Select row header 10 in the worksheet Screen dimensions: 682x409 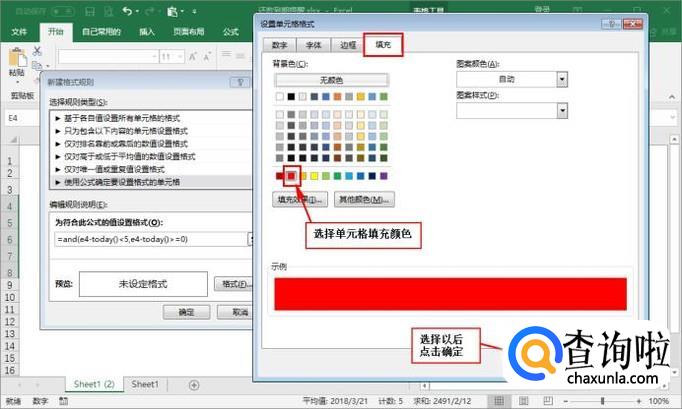click(x=10, y=298)
